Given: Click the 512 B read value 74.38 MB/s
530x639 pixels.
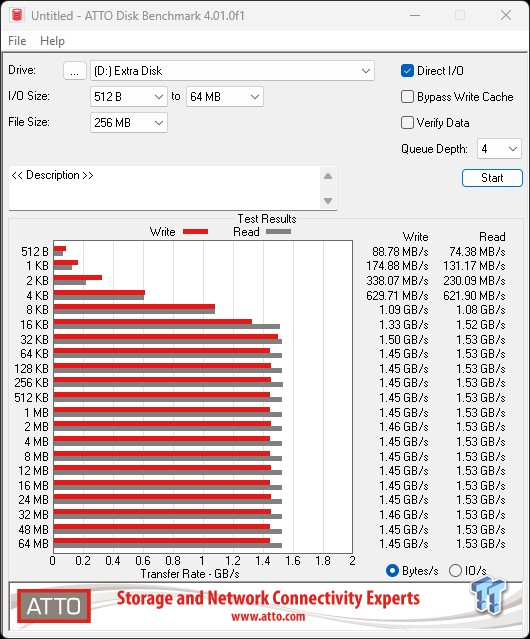Looking at the screenshot, I should (x=477, y=252).
